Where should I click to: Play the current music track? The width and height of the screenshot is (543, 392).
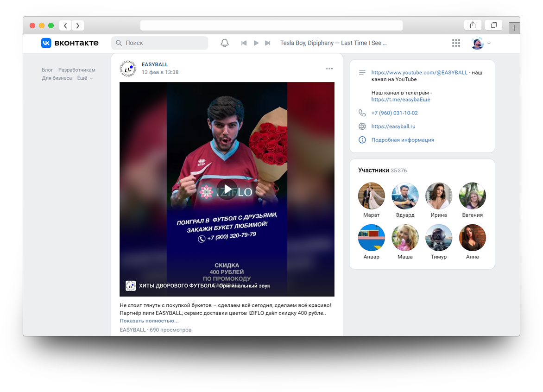click(256, 43)
